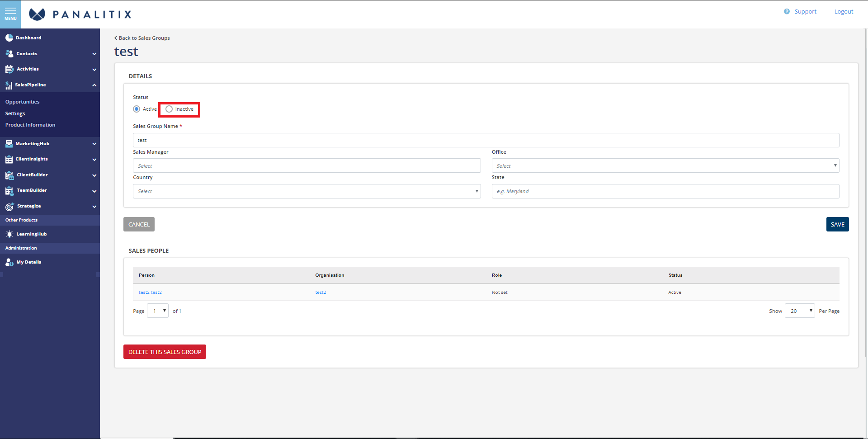The image size is (868, 439).
Task: Open Opportunities in the sidebar
Action: pyautogui.click(x=23, y=102)
